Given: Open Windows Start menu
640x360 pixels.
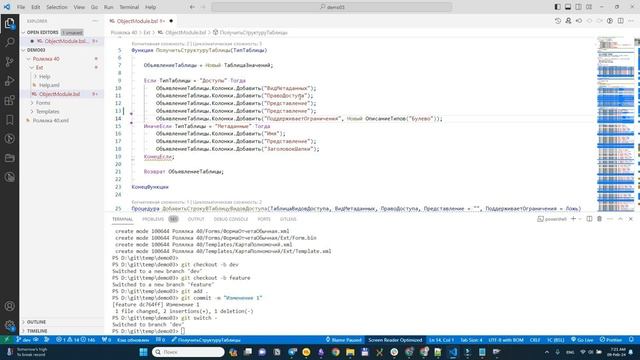Looking at the screenshot, I should click(x=143, y=352).
